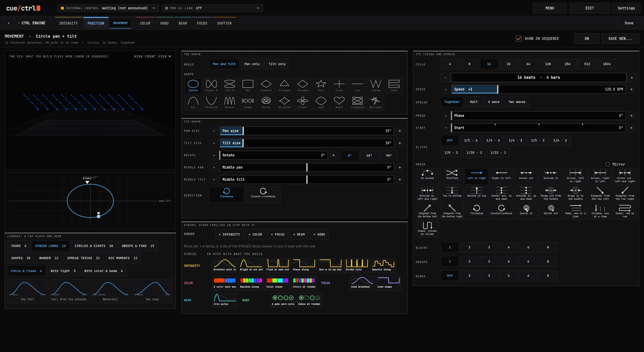Viewport: 644px width, 352px height.
Task: Set direction to Counter-clockwise
Action: tap(263, 195)
